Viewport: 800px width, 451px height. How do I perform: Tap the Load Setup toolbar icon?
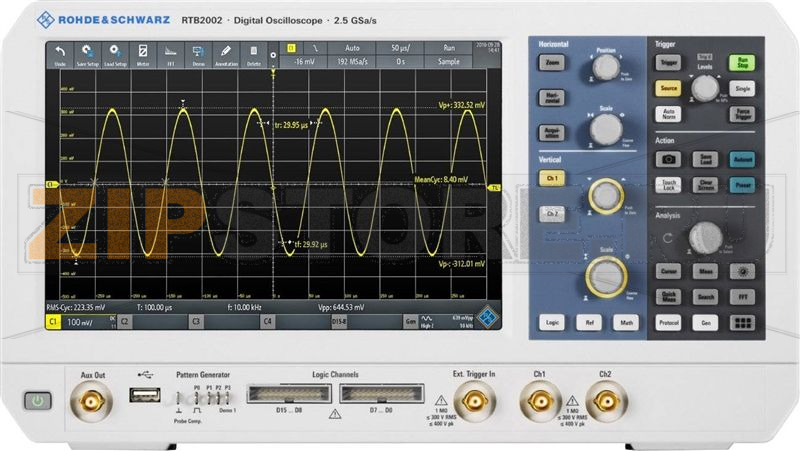point(115,55)
